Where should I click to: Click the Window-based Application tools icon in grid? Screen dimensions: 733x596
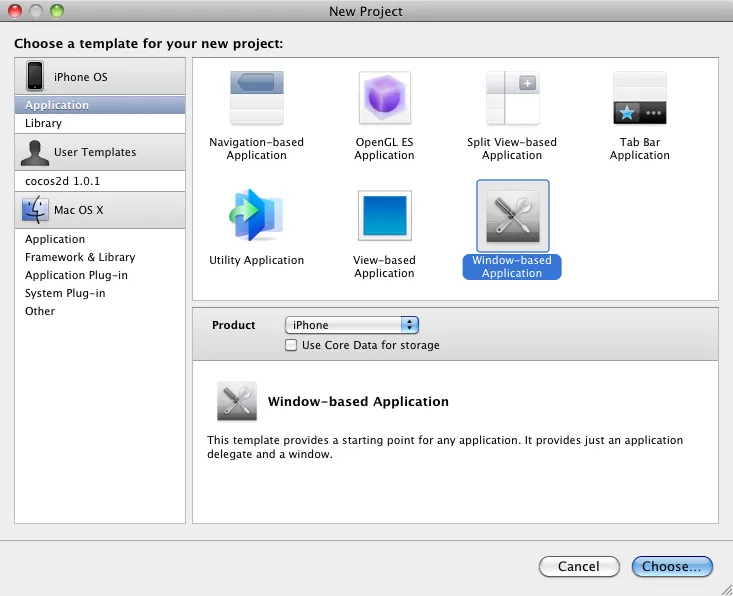[512, 216]
